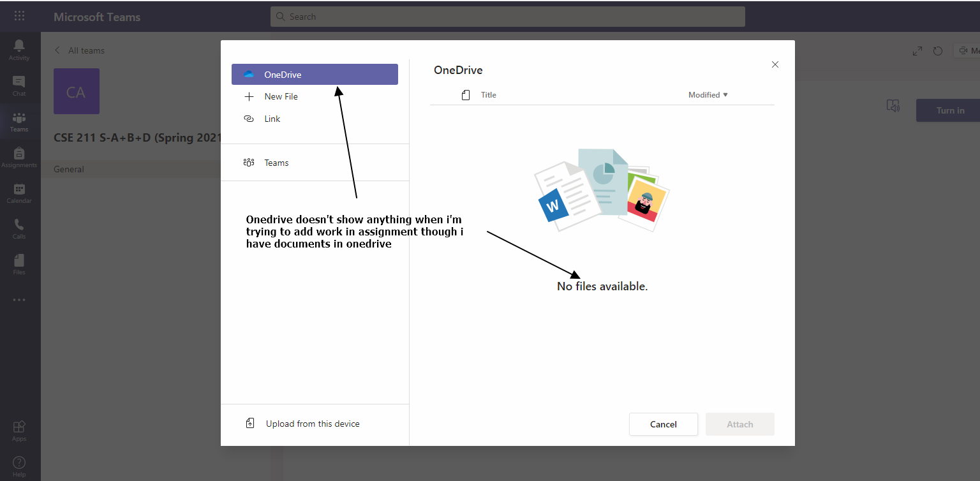Click the Search box in title bar
This screenshot has height=481, width=980.
(508, 17)
